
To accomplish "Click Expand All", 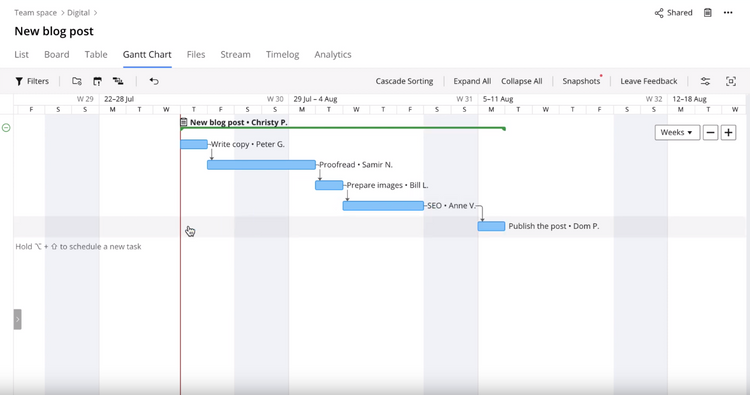I will pyautogui.click(x=472, y=81).
